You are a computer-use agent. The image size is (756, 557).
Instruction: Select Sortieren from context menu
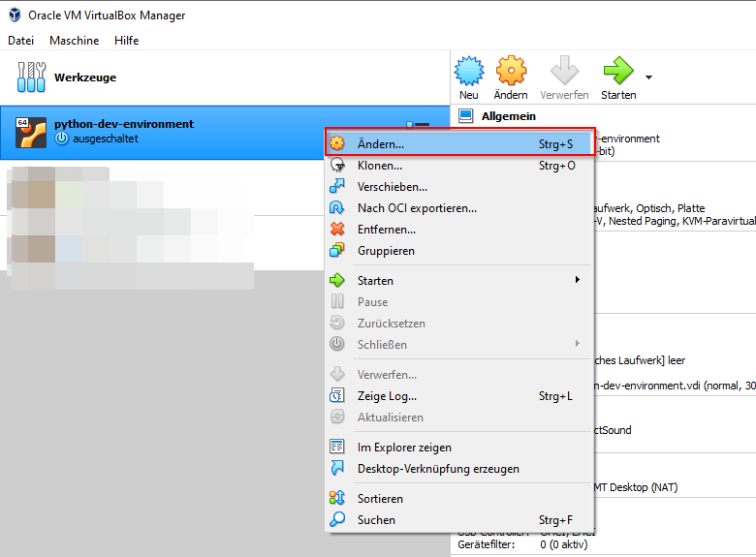[459, 498]
